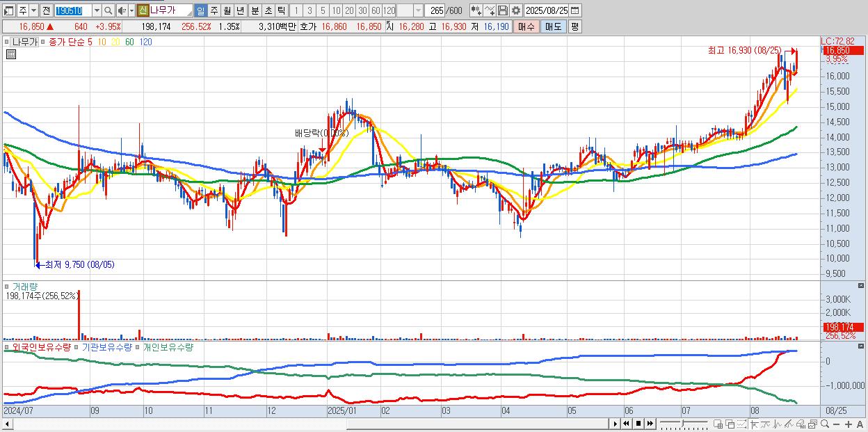Screen dimensions: 868x432
Task: Toggle the 개인보유수량 indicator checkbox
Action: [138, 347]
